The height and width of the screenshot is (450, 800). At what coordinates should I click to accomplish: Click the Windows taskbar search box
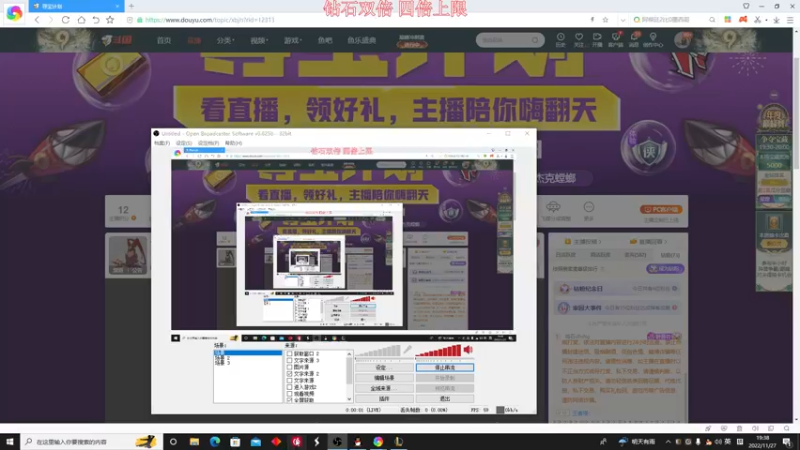[90, 441]
